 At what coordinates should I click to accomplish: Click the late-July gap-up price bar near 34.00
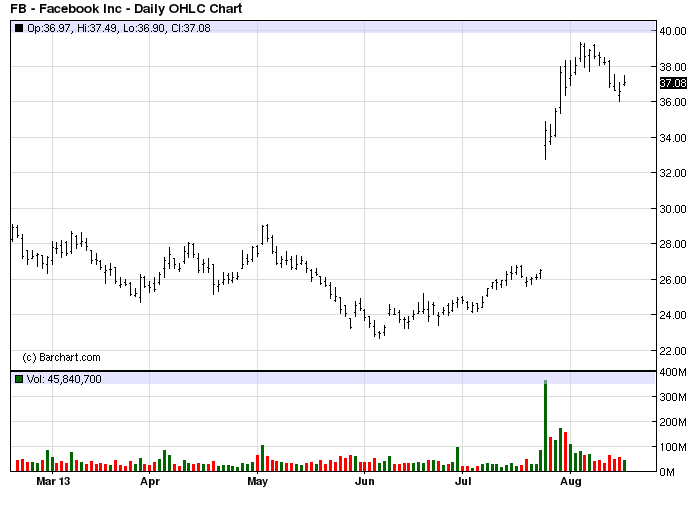click(546, 140)
